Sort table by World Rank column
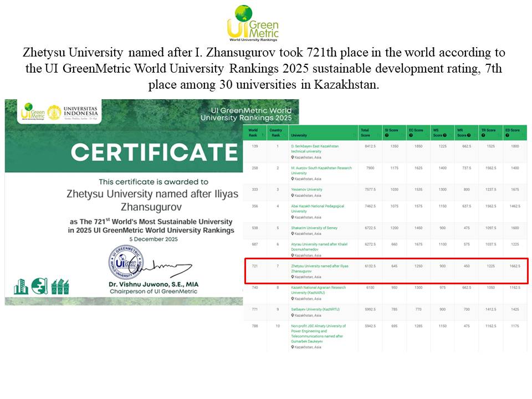This screenshot has width=532, height=399. [254, 133]
